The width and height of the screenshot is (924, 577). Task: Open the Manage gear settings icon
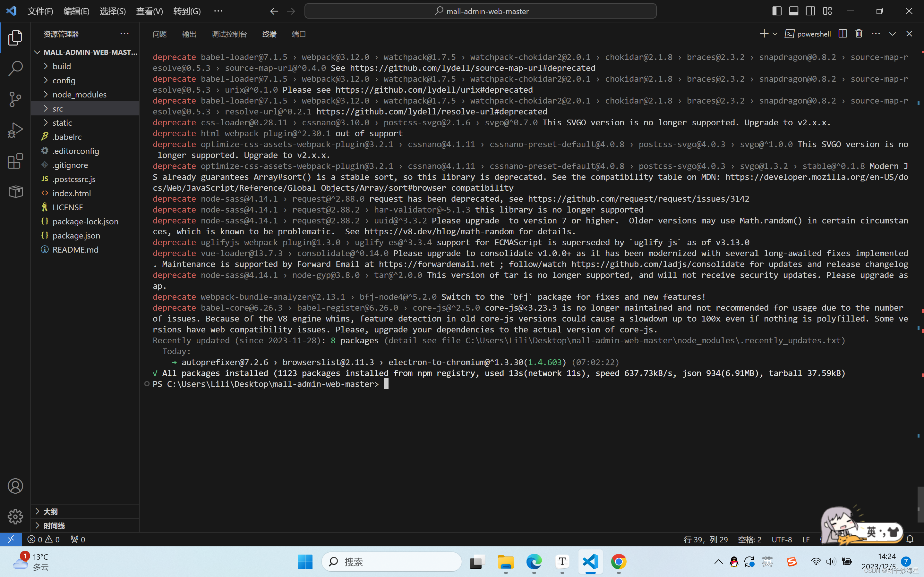coord(15,517)
